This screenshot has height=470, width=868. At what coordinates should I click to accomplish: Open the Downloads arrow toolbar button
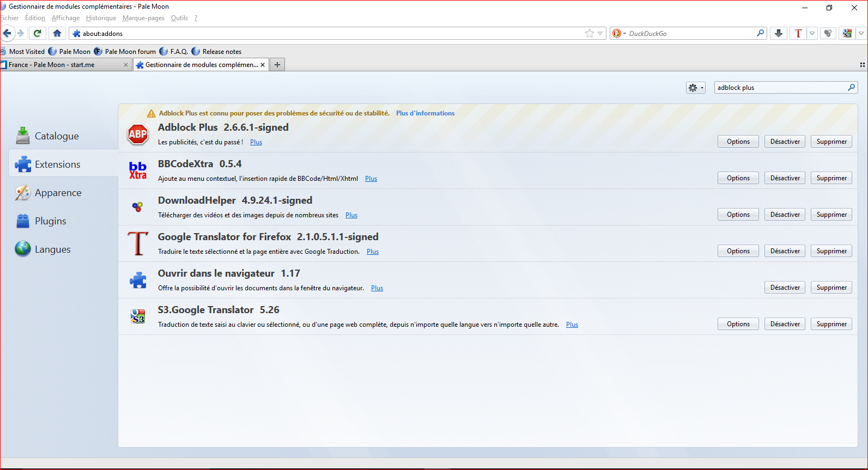(779, 33)
